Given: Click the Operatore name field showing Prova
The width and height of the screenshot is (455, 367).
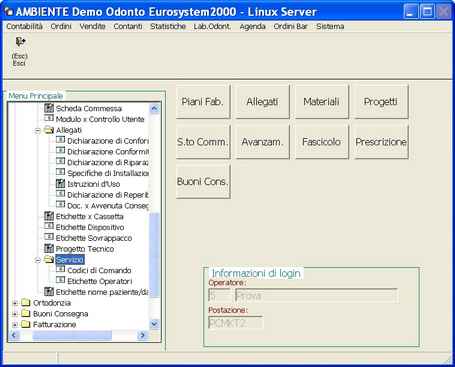Looking at the screenshot, I should point(317,296).
